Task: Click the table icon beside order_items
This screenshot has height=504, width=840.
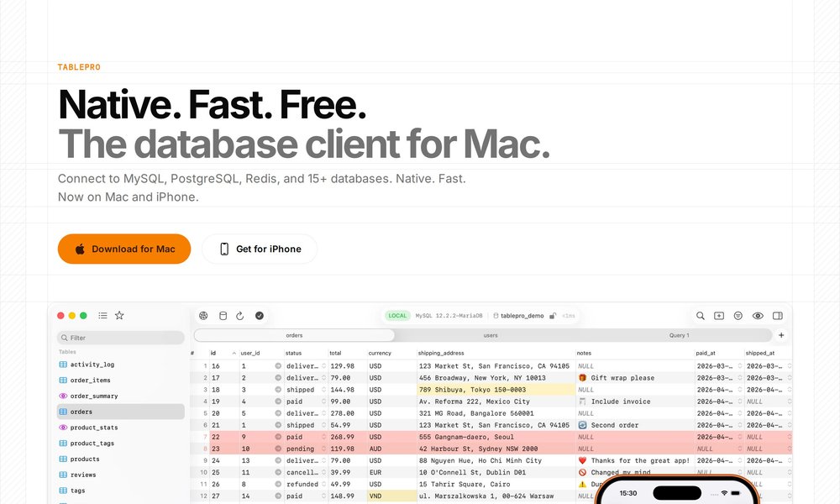Action: [x=63, y=380]
